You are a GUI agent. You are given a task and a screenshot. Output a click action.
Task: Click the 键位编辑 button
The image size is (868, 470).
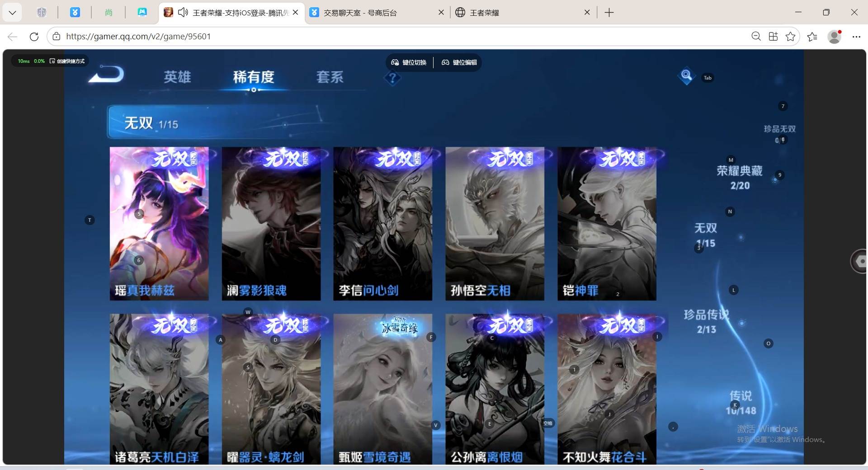(x=459, y=62)
